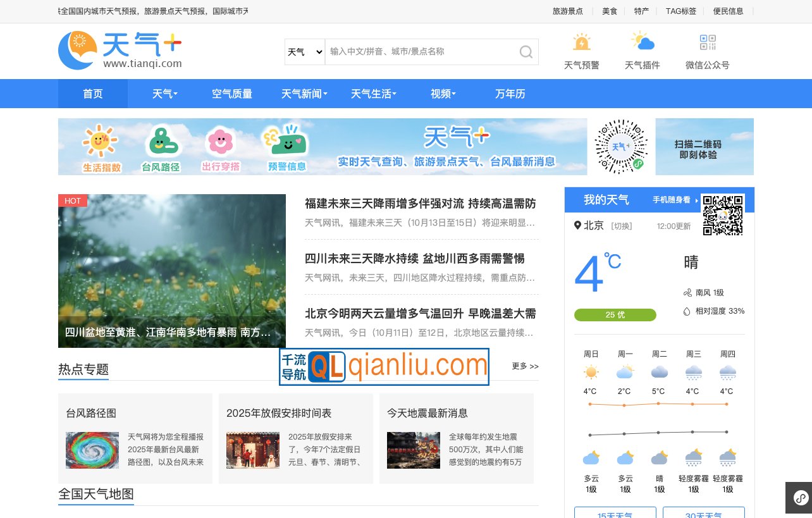Open the 天气 search category dropdown
Screen dimensions: 812x518
tap(305, 52)
